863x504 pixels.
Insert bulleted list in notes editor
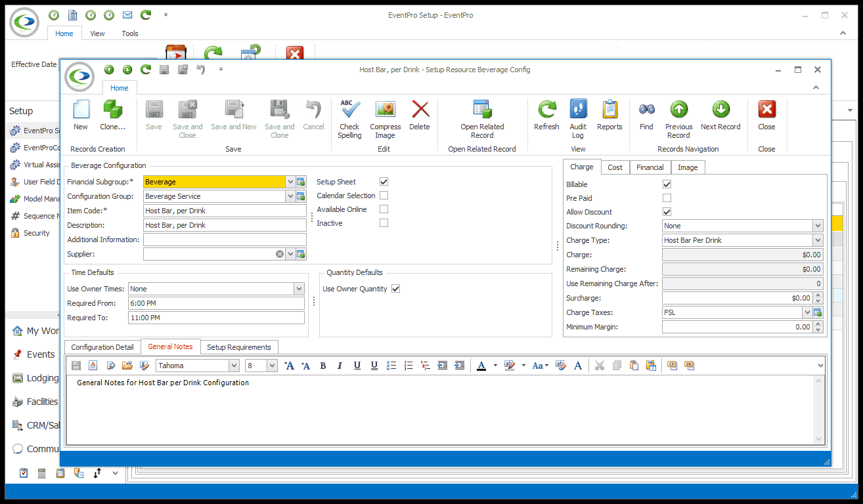tap(391, 366)
